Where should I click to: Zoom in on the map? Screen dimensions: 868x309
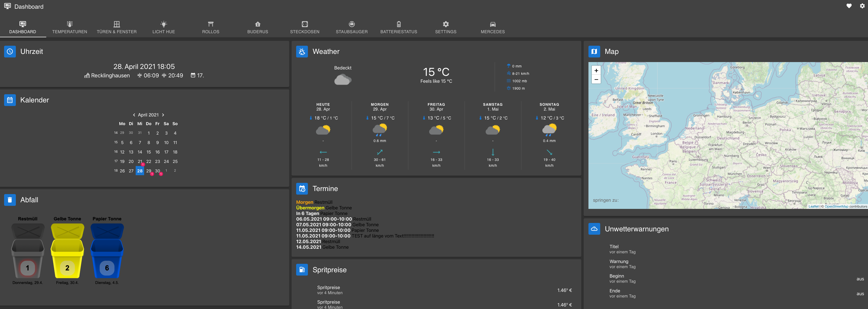tap(596, 70)
